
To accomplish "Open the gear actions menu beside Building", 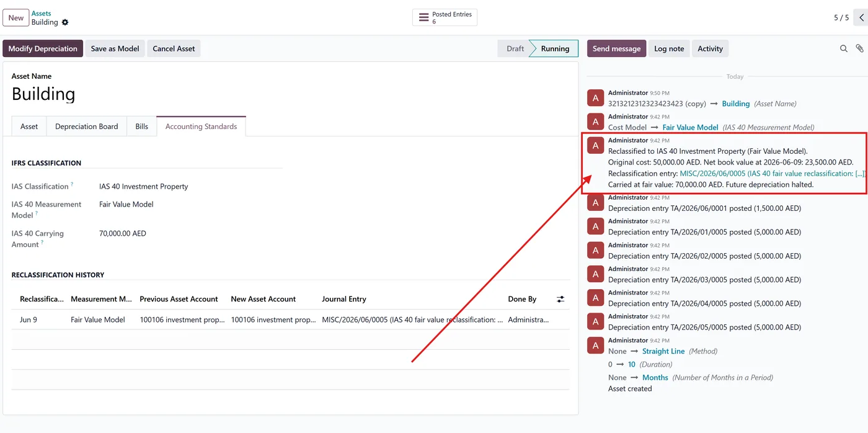I will pyautogui.click(x=65, y=22).
